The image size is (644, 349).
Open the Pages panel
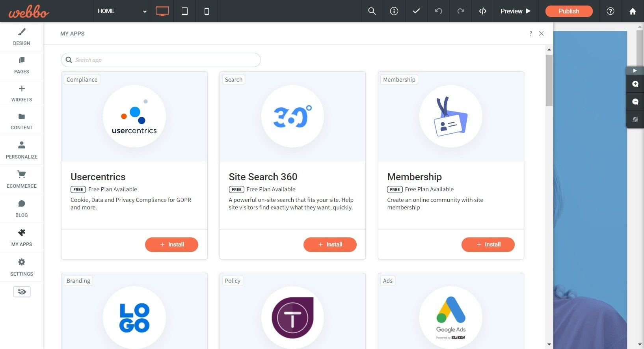[x=22, y=65]
